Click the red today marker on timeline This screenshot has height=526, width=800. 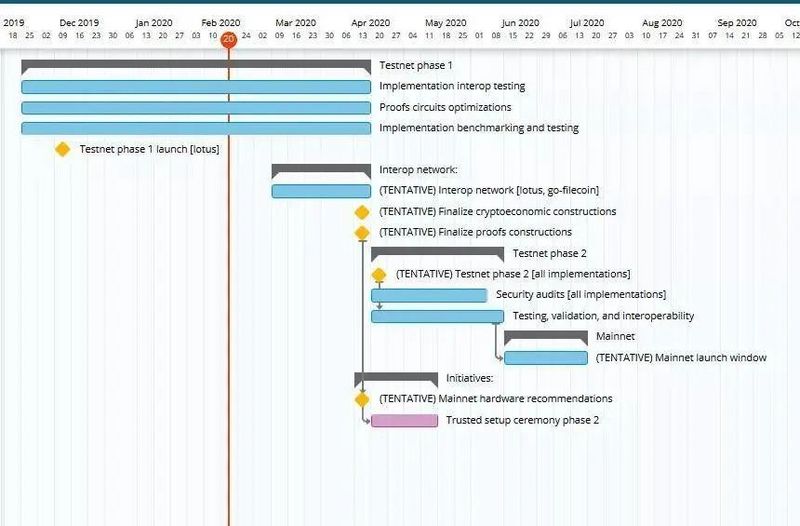(229, 40)
